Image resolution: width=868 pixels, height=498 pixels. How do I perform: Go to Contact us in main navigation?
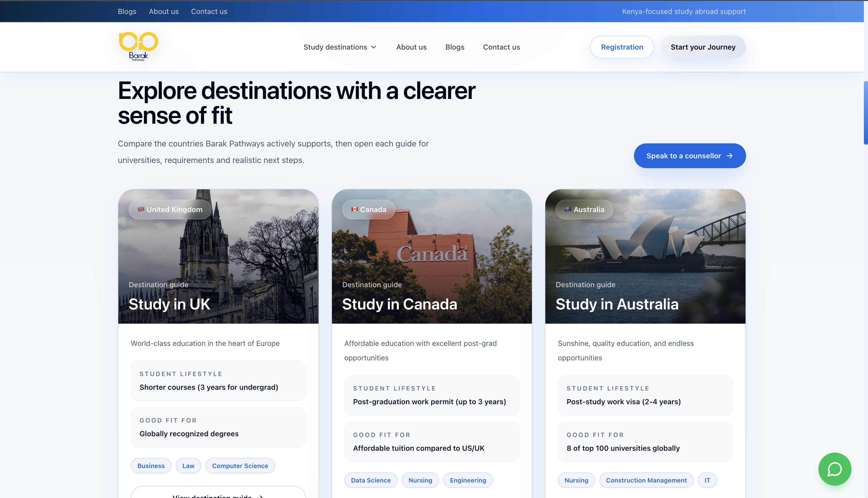click(501, 47)
